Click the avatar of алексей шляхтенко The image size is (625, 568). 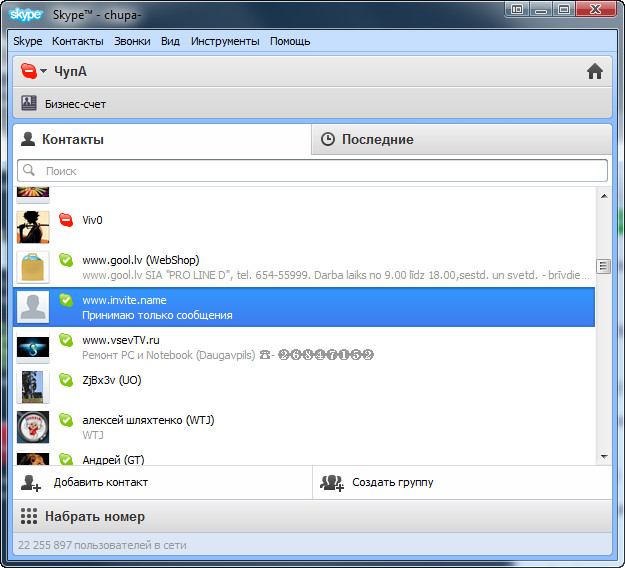pos(33,427)
